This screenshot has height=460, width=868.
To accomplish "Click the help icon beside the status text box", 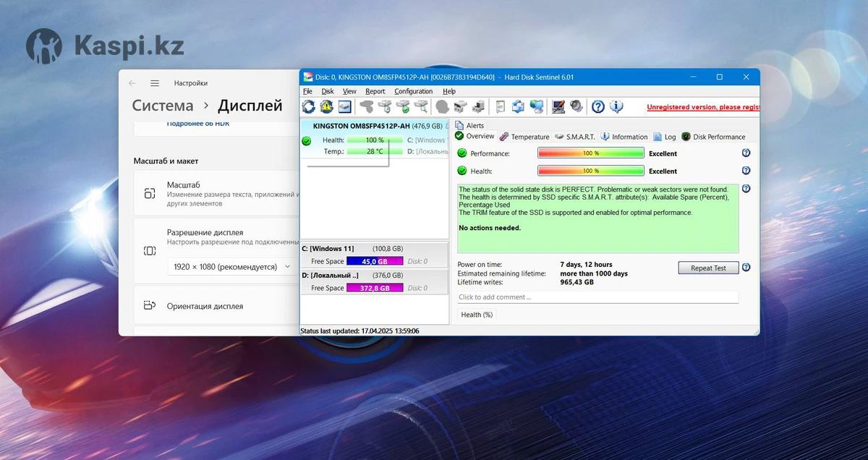I will pyautogui.click(x=746, y=189).
